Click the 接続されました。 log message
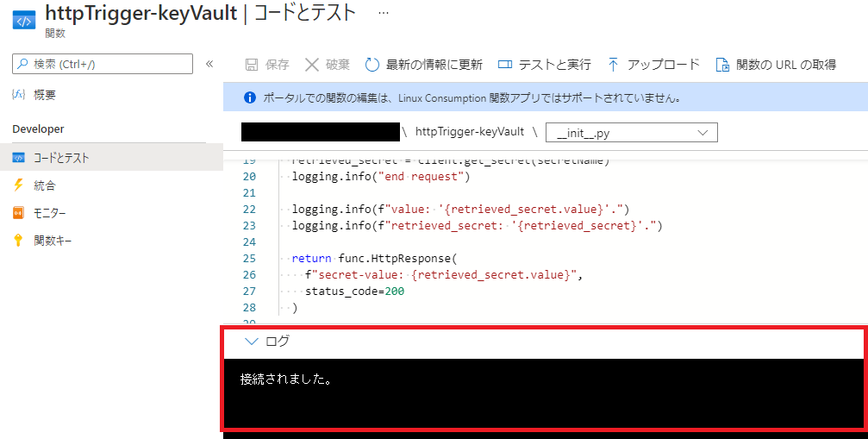Viewport: 868px width, 439px height. coord(286,379)
